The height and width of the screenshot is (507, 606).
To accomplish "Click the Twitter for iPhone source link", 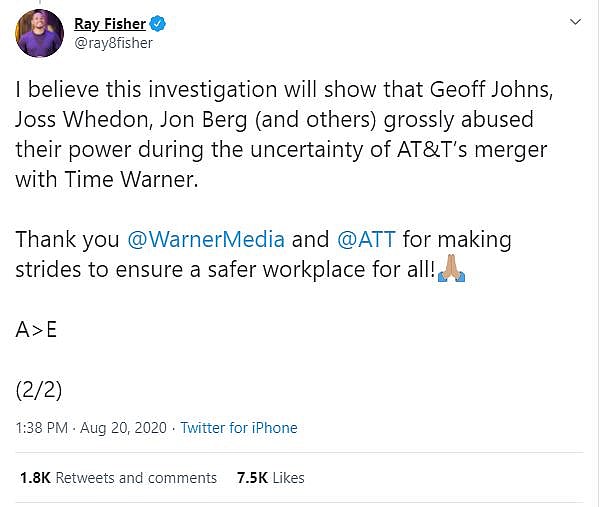I will pos(238,427).
